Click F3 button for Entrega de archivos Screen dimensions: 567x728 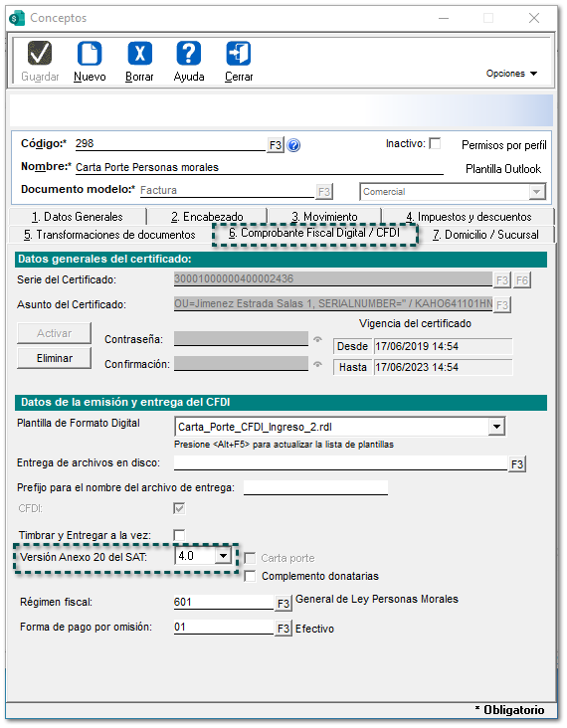point(517,463)
